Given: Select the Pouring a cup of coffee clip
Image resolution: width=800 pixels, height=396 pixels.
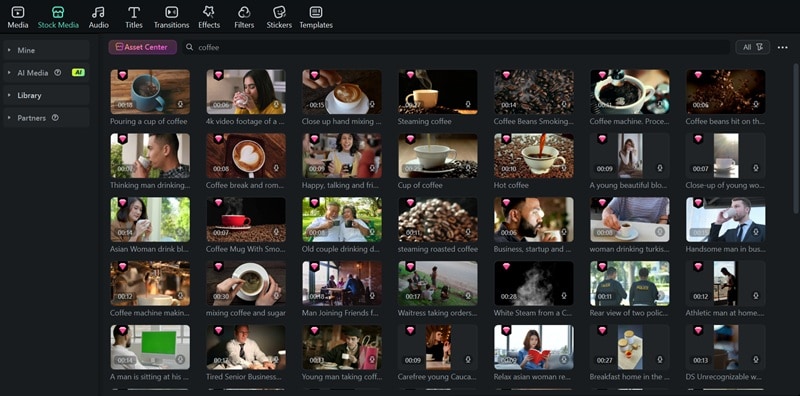Looking at the screenshot, I should pos(150,92).
